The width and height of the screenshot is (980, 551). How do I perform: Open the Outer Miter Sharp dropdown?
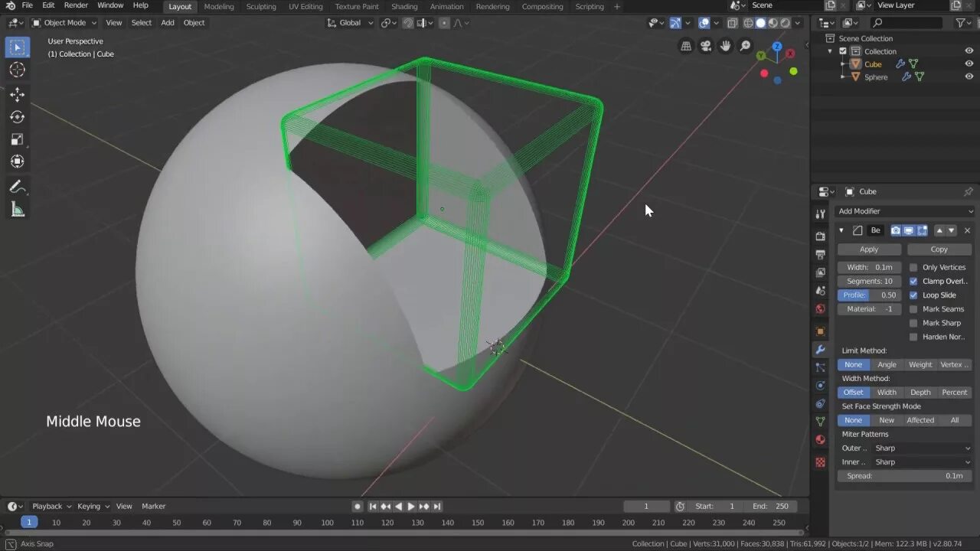[922, 448]
